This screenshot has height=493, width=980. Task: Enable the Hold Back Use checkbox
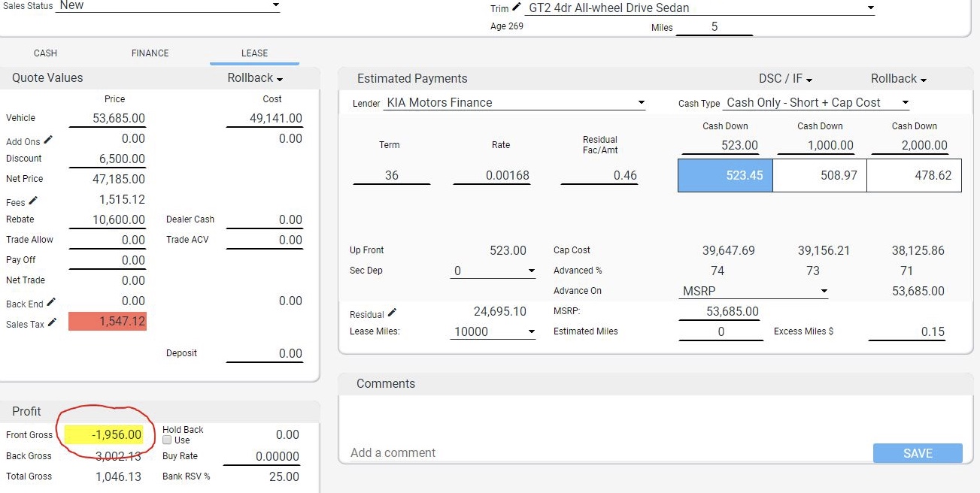[167, 440]
